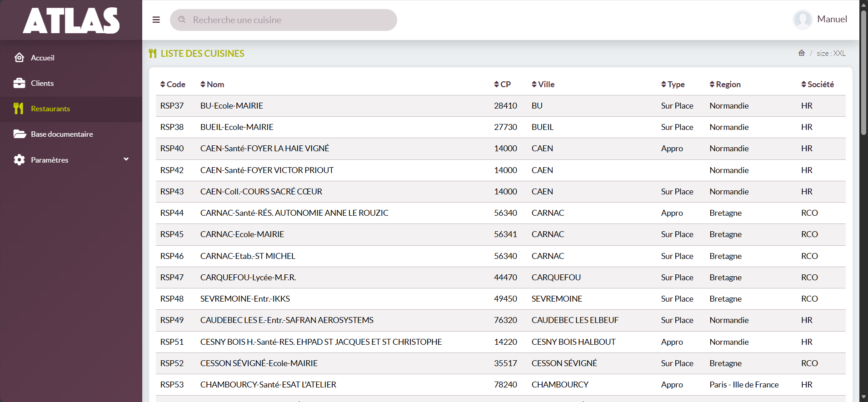868x402 pixels.
Task: Open the Clients menu entry
Action: (x=71, y=83)
